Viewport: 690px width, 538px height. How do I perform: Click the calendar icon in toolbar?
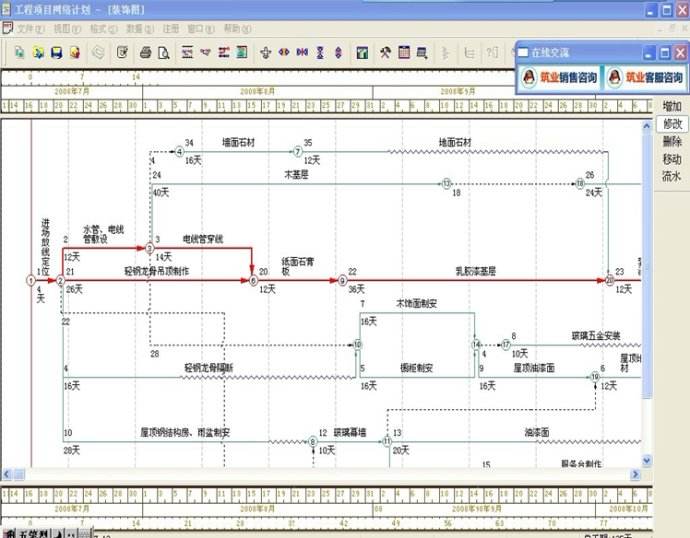tap(404, 52)
